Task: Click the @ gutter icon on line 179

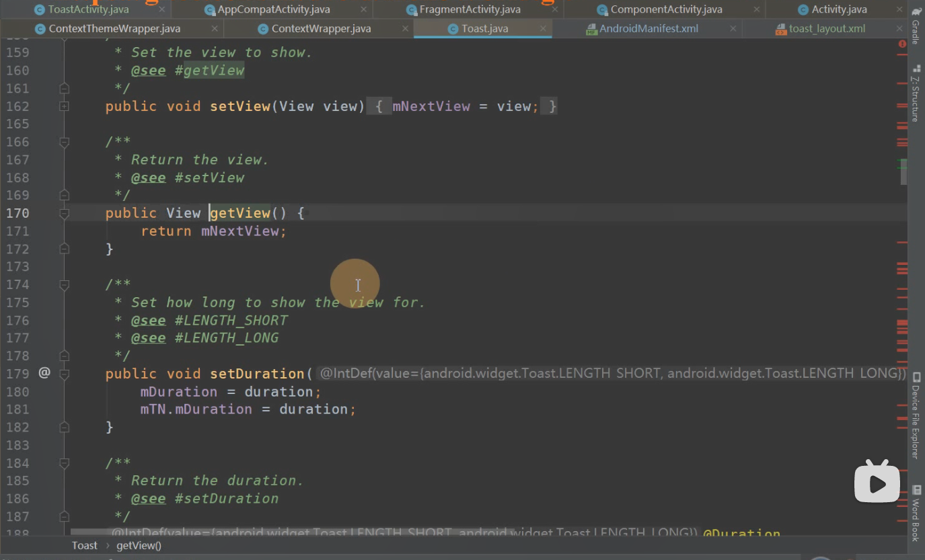Action: (44, 372)
